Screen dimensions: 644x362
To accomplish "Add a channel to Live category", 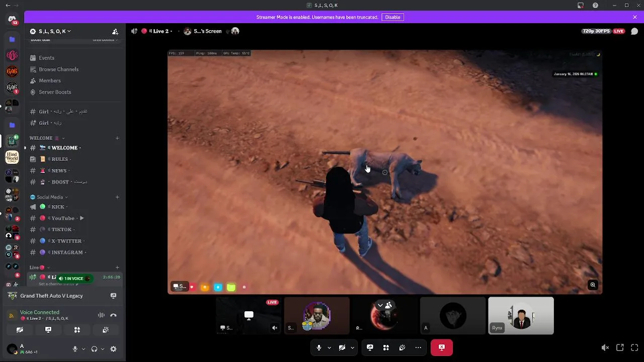I will click(x=117, y=267).
